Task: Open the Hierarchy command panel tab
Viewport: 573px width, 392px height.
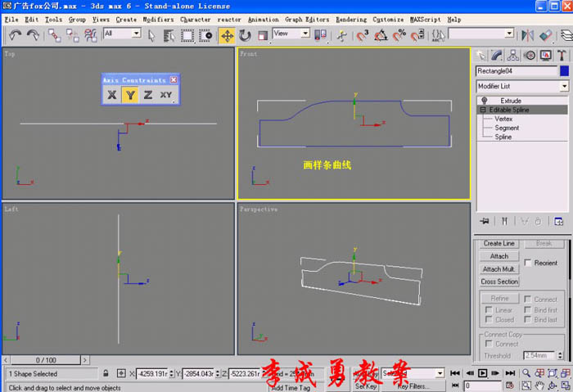Action: point(513,56)
